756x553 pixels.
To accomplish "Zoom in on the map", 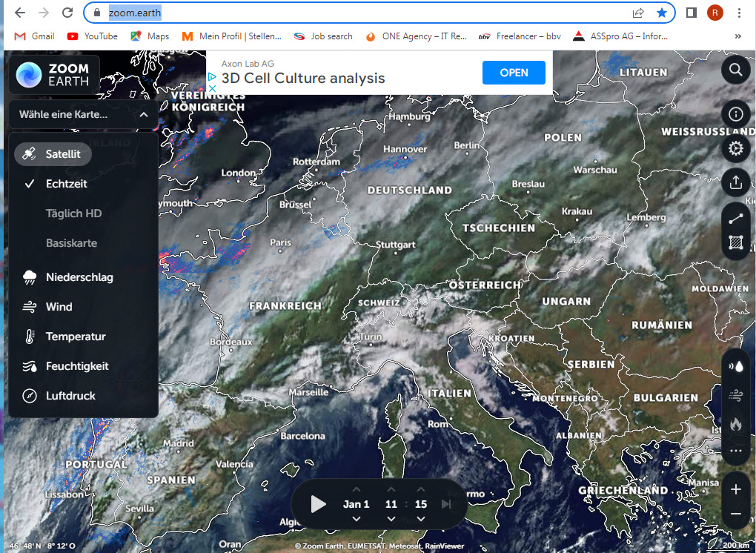I will (736, 490).
